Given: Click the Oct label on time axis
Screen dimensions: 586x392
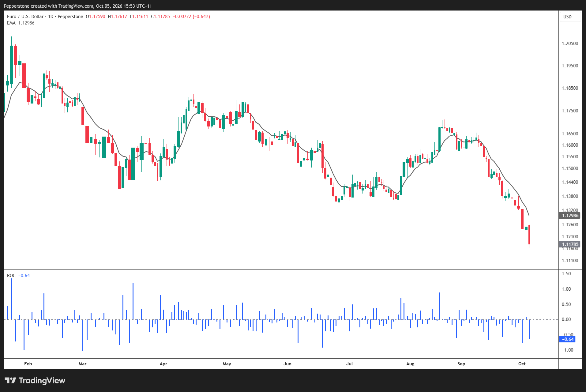Looking at the screenshot, I should click(x=522, y=364).
